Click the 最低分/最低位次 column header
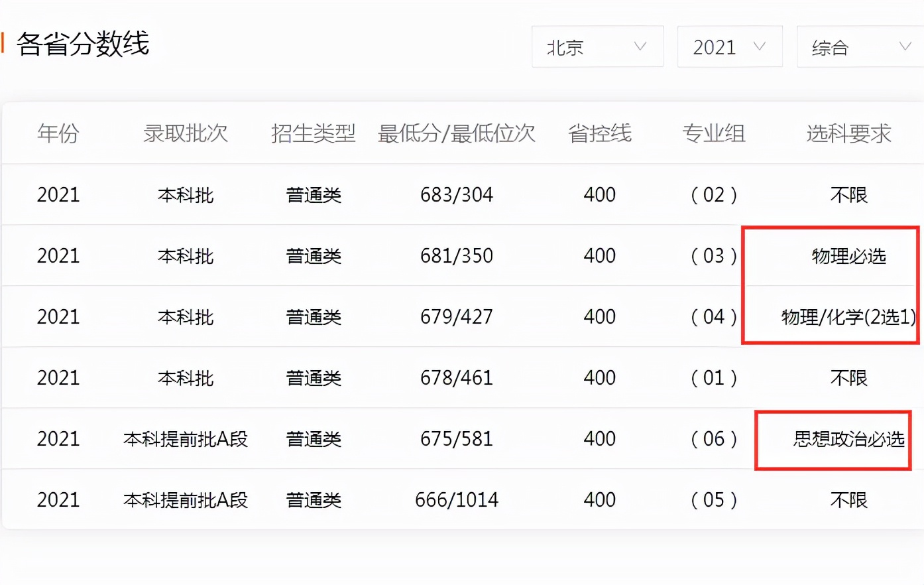Screen dimensions: 924x585 point(457,133)
